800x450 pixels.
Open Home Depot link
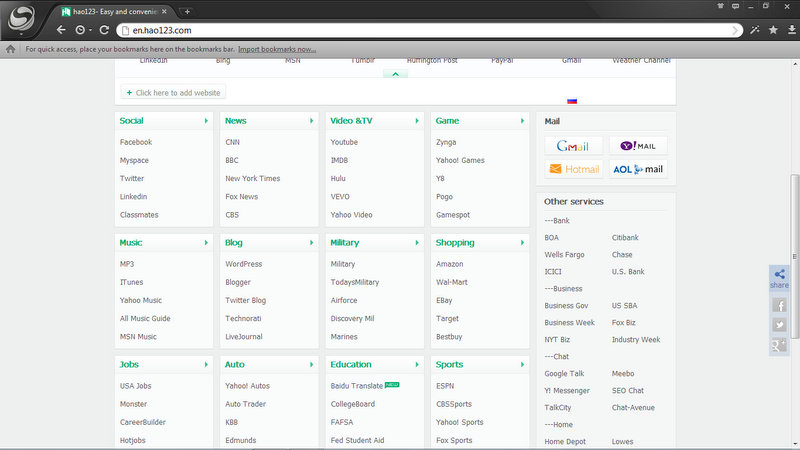pyautogui.click(x=565, y=441)
